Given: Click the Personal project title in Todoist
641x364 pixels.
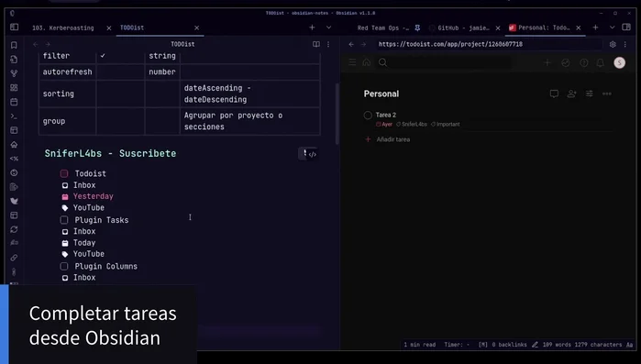Looking at the screenshot, I should [x=381, y=94].
